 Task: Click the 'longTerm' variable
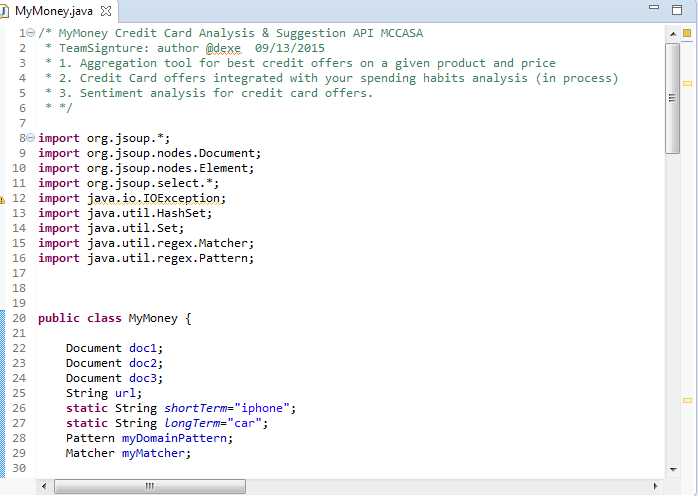tap(192, 423)
